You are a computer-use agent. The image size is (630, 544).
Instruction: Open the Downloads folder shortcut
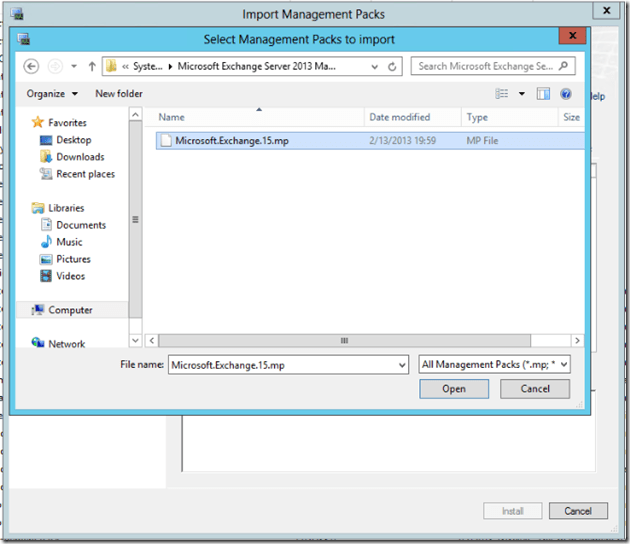[x=80, y=157]
